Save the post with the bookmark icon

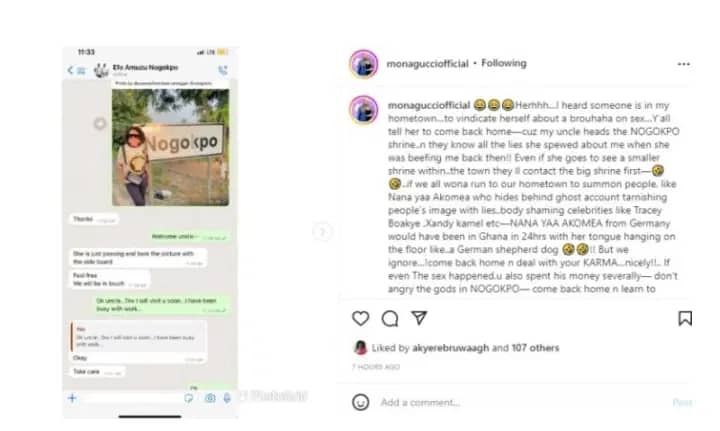[685, 318]
